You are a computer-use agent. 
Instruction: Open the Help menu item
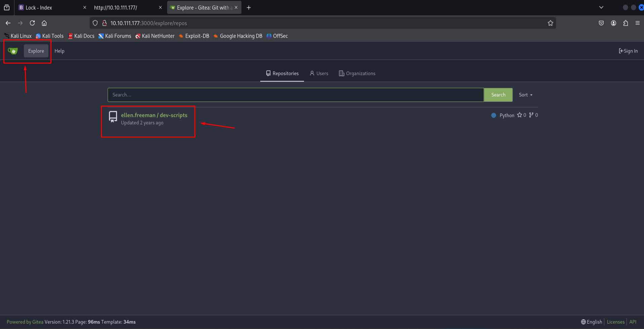click(x=59, y=51)
